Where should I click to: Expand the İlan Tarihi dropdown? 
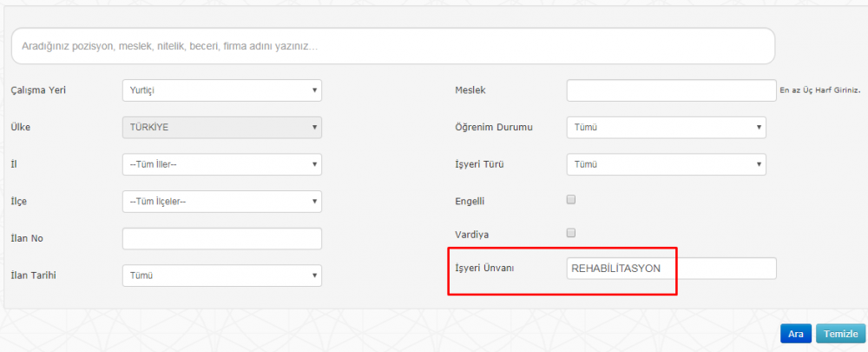coord(222,276)
